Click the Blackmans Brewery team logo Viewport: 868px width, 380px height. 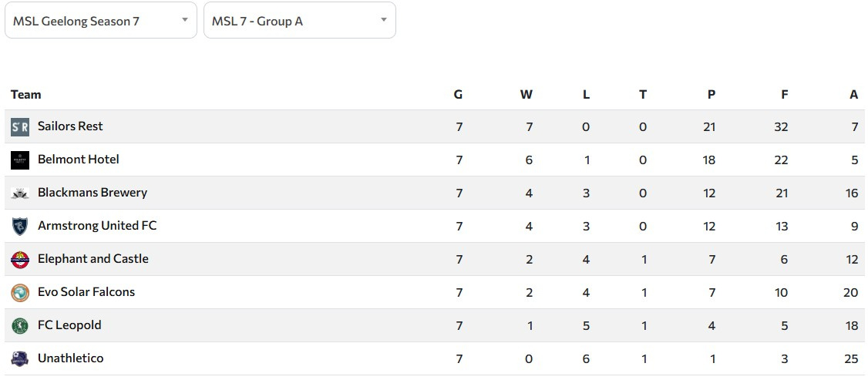click(20, 193)
